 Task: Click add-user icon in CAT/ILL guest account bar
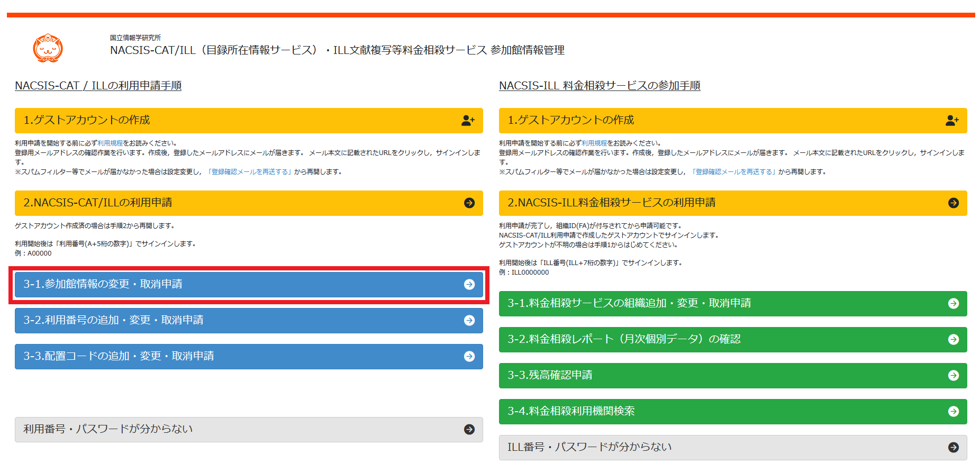click(x=468, y=121)
